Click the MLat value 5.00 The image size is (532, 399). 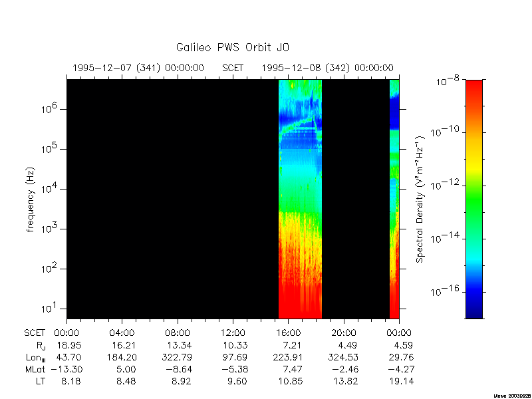coord(126,369)
